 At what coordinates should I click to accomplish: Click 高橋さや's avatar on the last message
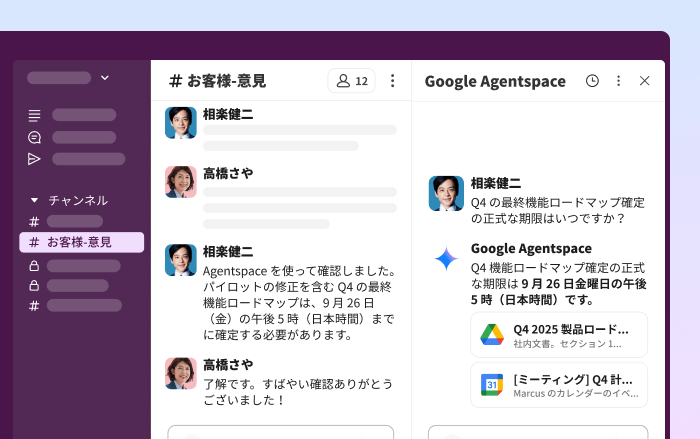click(x=181, y=373)
